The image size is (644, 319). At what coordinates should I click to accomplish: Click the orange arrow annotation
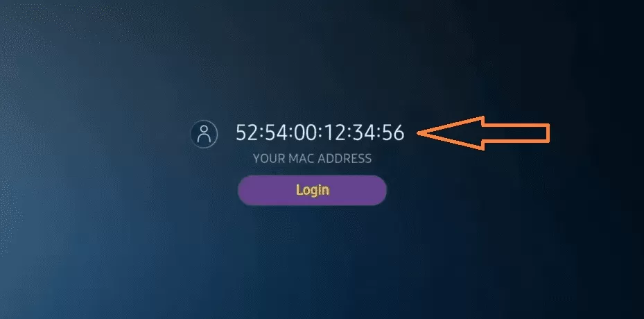tap(483, 133)
